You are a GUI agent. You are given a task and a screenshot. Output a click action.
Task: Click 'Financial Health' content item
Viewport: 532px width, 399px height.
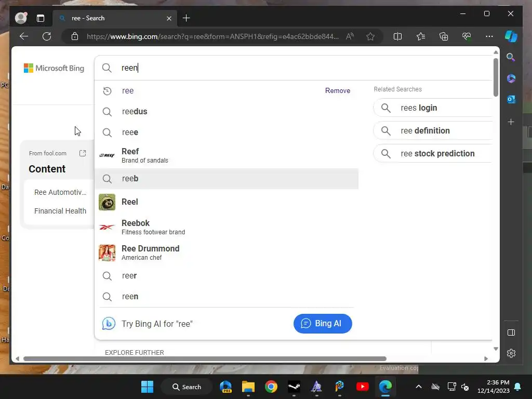click(60, 211)
